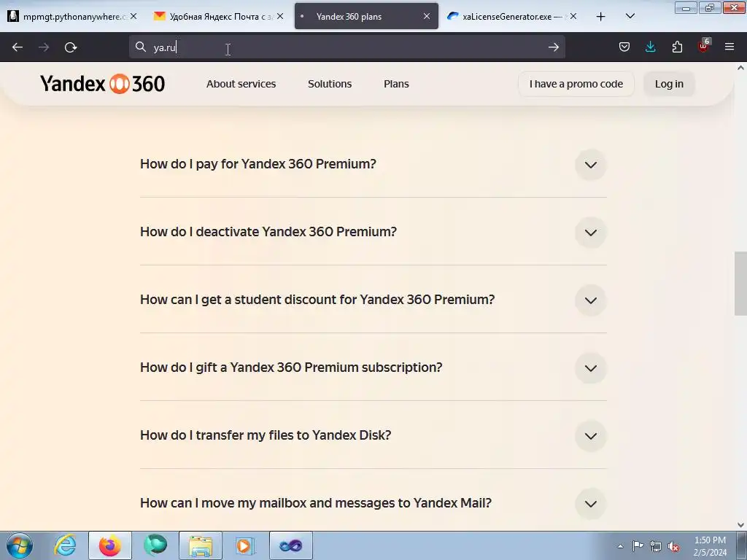The height and width of the screenshot is (560, 747).
Task: Reload the page with the refresh icon
Action: click(71, 47)
